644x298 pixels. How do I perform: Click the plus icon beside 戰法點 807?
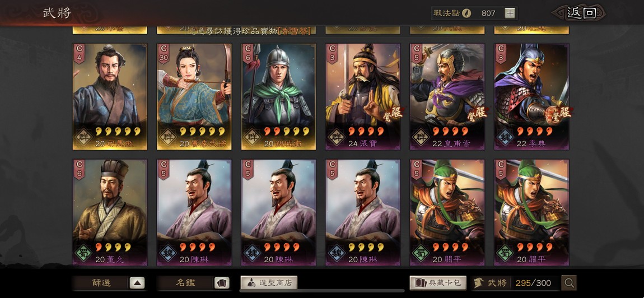tap(509, 13)
